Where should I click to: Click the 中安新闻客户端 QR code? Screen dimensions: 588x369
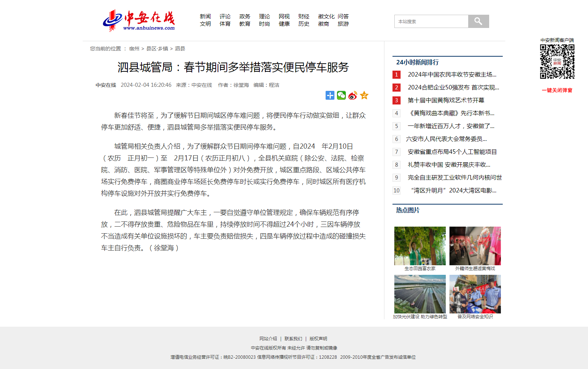[x=557, y=62]
